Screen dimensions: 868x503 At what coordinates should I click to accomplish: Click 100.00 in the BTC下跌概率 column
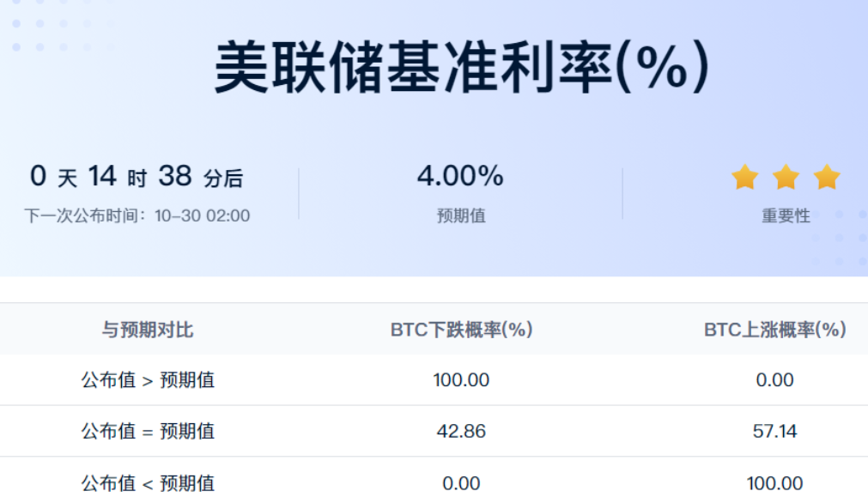point(461,380)
